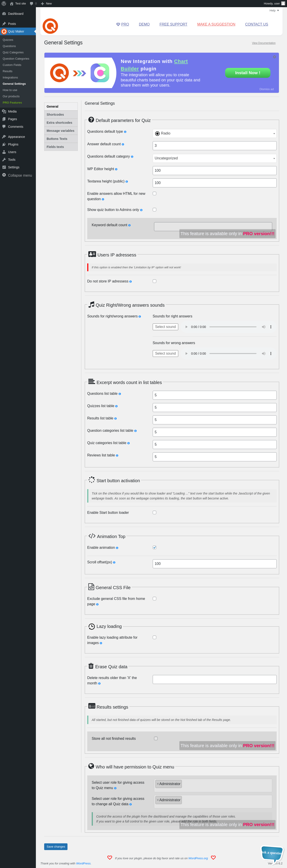Enable answers allow HTML for new question
Viewport: 287px width, 868px height.
(154, 193)
